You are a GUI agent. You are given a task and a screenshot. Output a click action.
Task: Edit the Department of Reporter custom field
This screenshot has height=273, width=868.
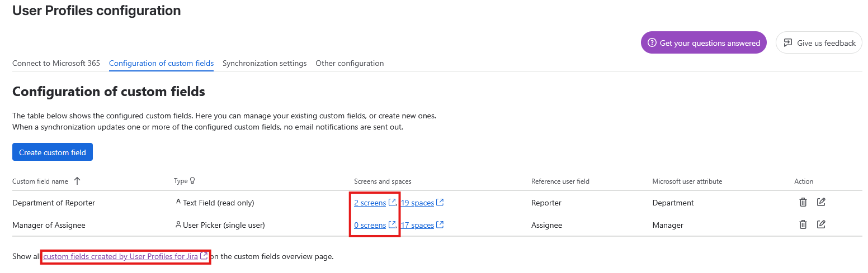[821, 202]
